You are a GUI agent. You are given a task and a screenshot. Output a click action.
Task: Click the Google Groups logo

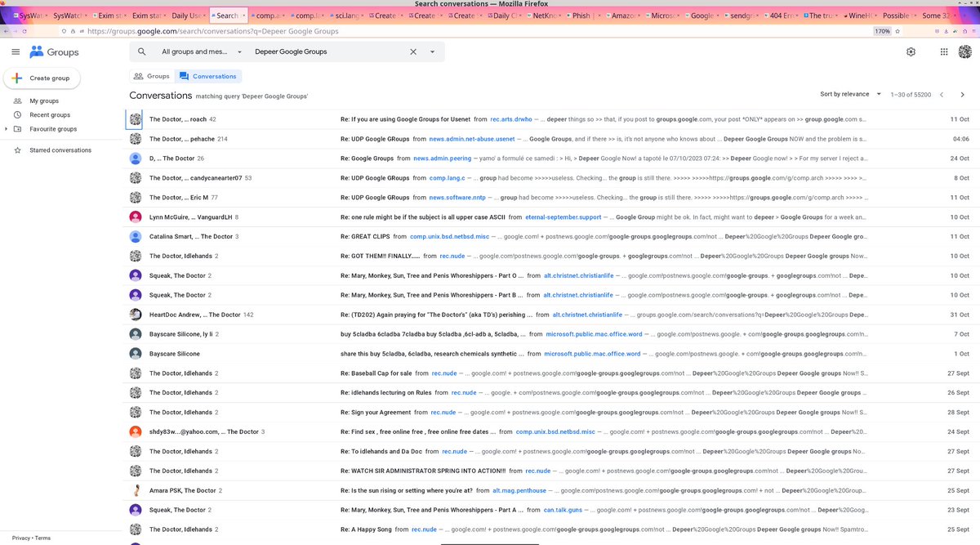click(x=54, y=51)
